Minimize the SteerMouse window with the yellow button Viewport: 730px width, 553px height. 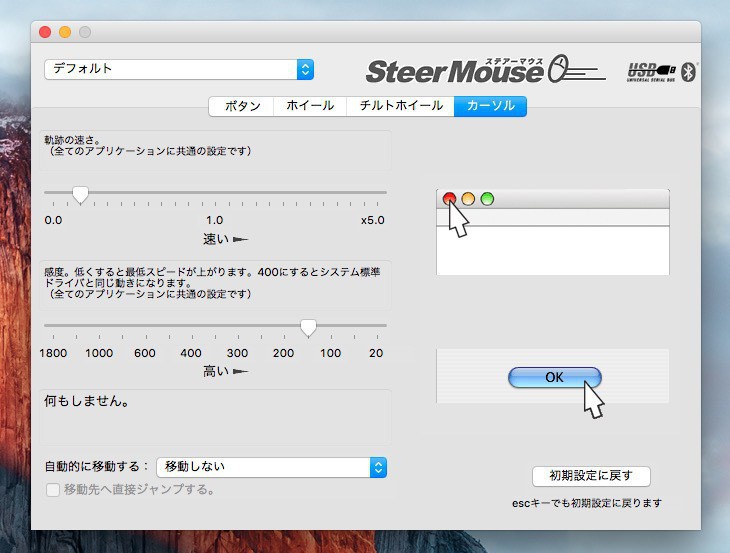coord(65,32)
